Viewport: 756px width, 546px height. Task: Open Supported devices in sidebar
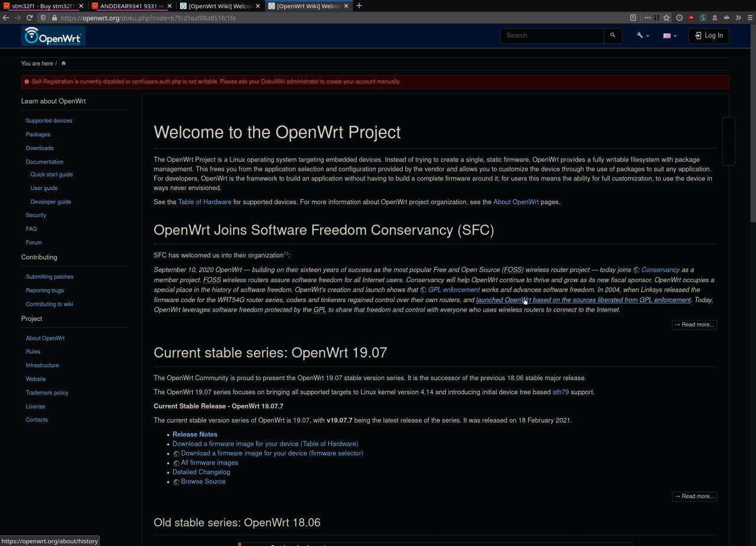(49, 120)
